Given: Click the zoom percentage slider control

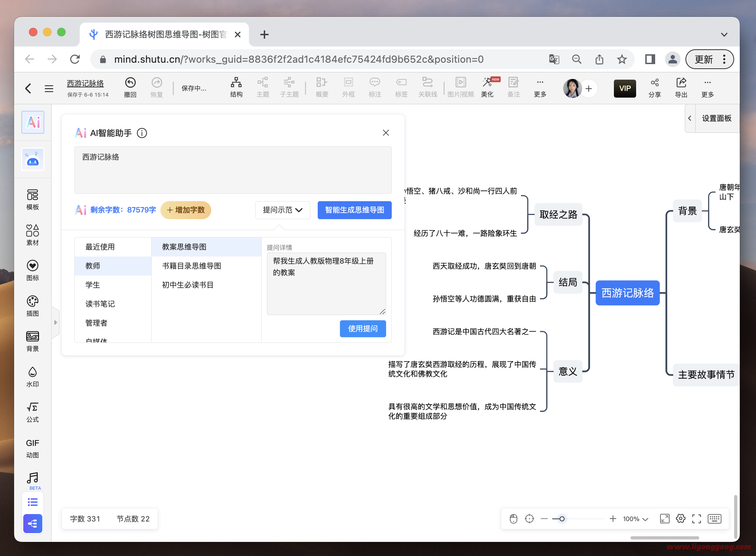Looking at the screenshot, I should (560, 518).
